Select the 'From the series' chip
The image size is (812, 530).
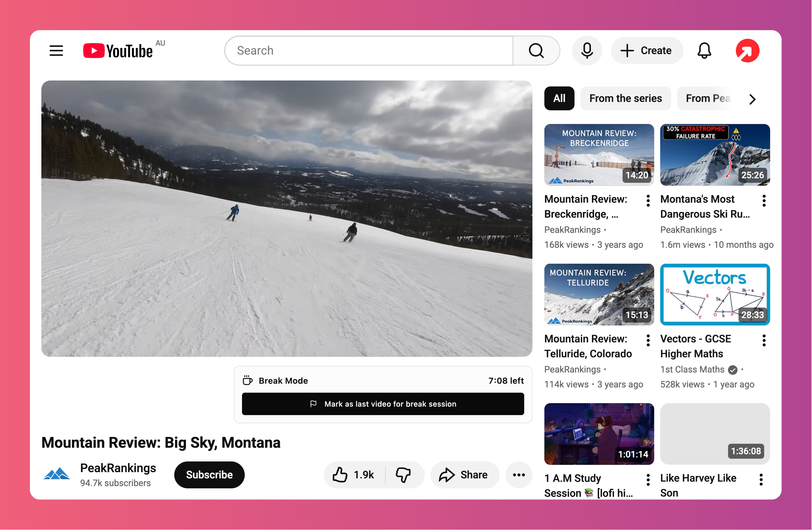point(625,99)
